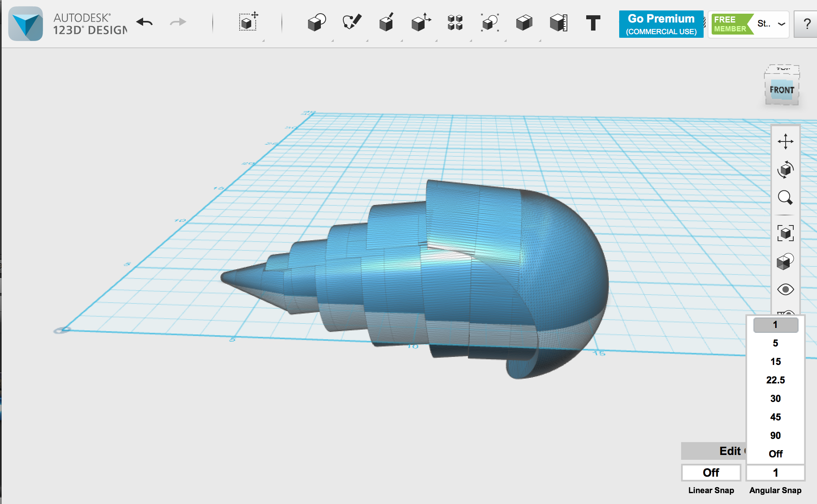Toggle the show/hide eye icon

785,289
